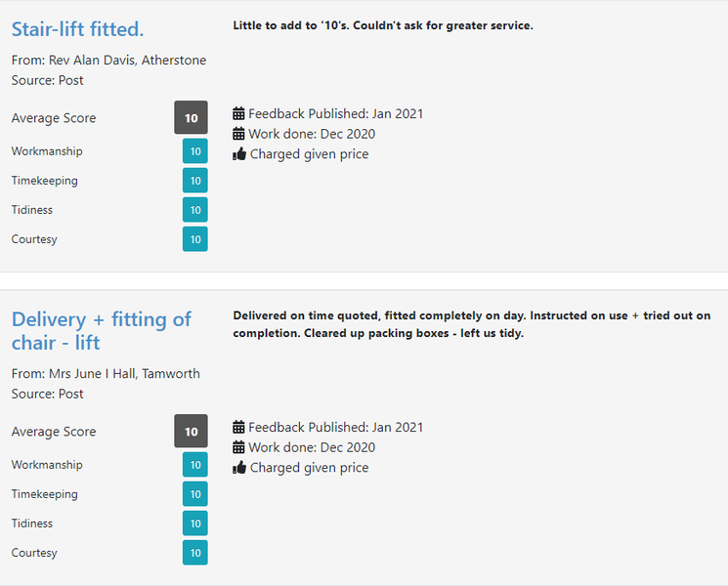Screen dimensions: 728x586
Task: Click Work done calendar icon in Stair-lift review
Action: tap(238, 134)
